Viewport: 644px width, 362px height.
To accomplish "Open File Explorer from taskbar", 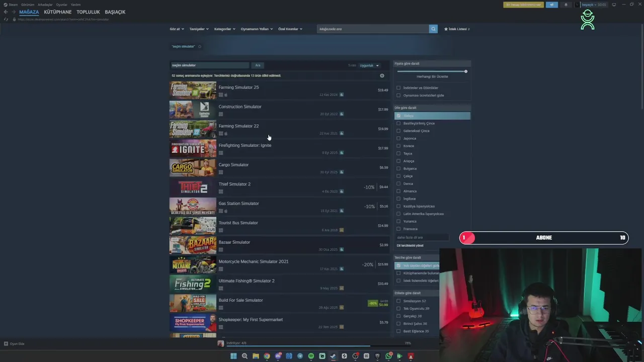I will coord(256,356).
